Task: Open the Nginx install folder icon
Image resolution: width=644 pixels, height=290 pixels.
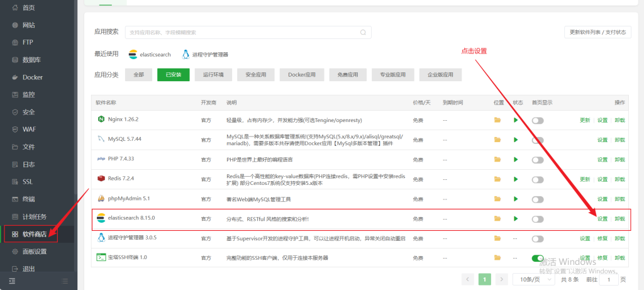Action: click(497, 120)
